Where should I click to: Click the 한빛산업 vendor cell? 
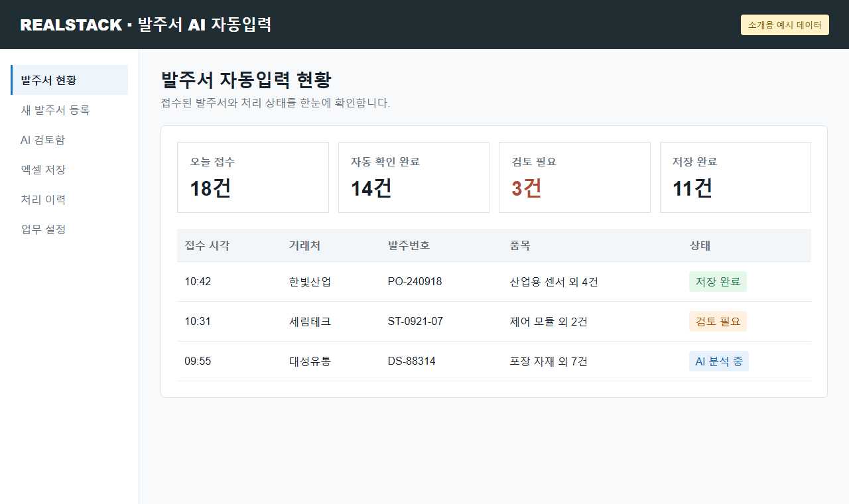[x=310, y=282]
